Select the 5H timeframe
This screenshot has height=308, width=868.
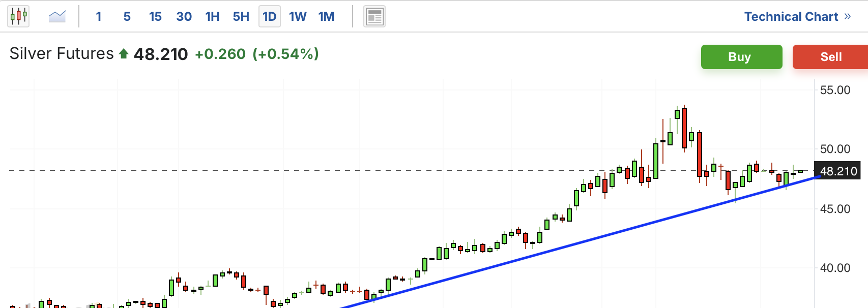pos(241,17)
